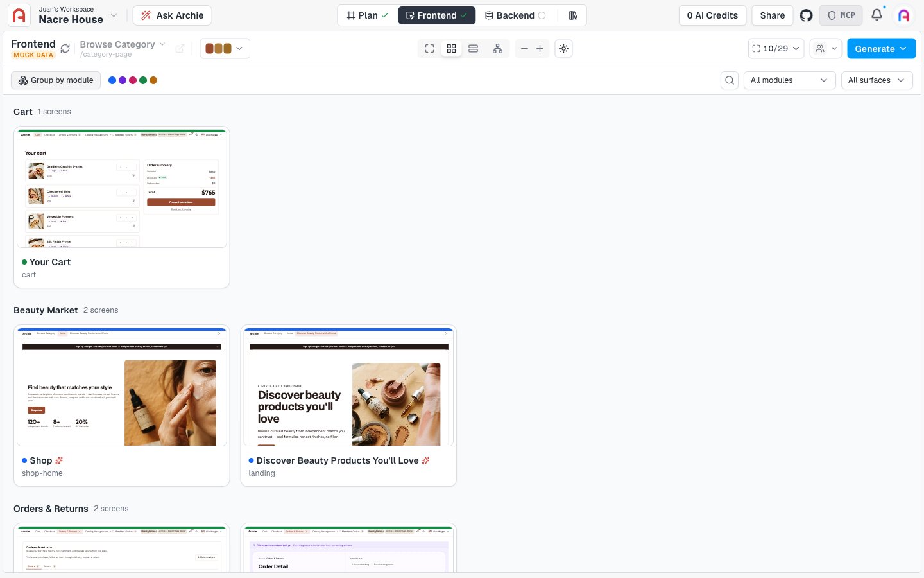Switch to the Frontend tab
The width and height of the screenshot is (924, 578).
pos(436,15)
